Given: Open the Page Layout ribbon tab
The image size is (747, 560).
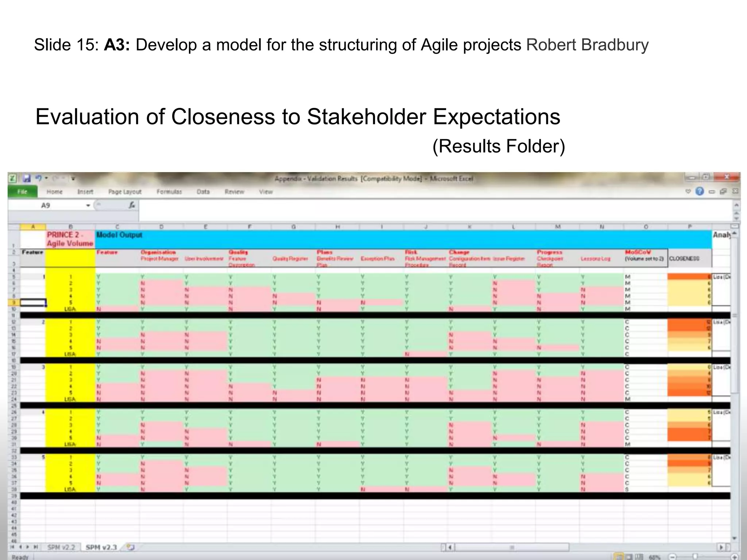Looking at the screenshot, I should tap(125, 192).
